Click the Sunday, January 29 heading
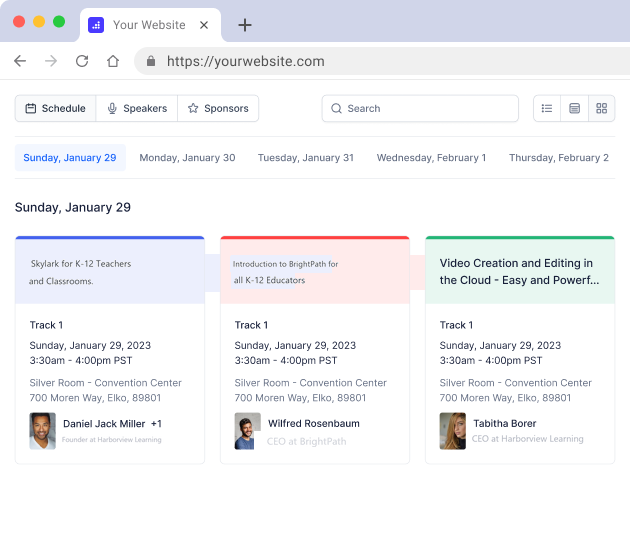 click(73, 207)
